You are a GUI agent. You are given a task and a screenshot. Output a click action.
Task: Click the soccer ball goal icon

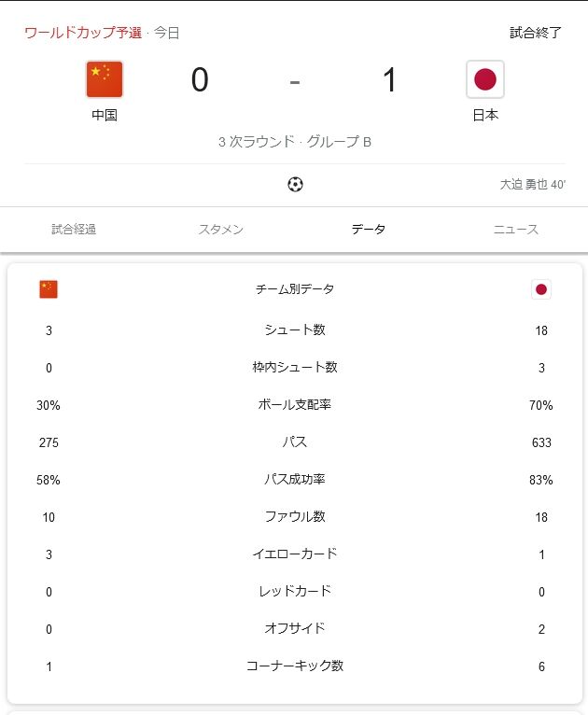pos(295,185)
